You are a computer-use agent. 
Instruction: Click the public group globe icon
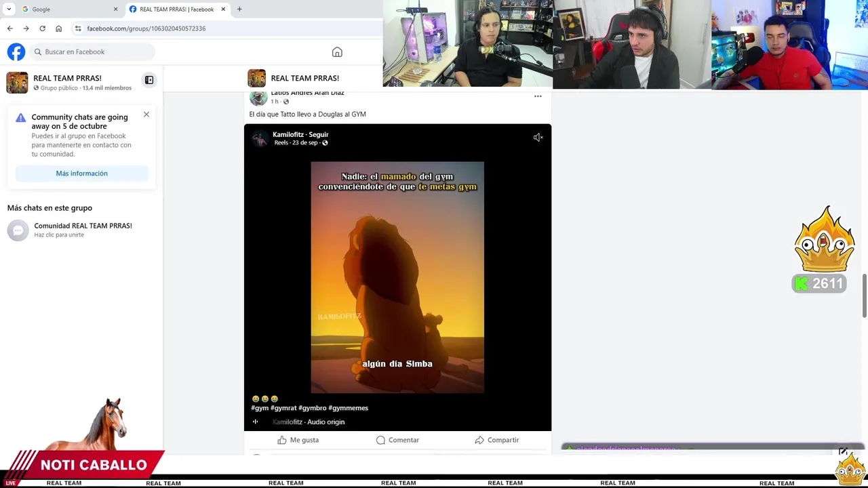click(37, 88)
